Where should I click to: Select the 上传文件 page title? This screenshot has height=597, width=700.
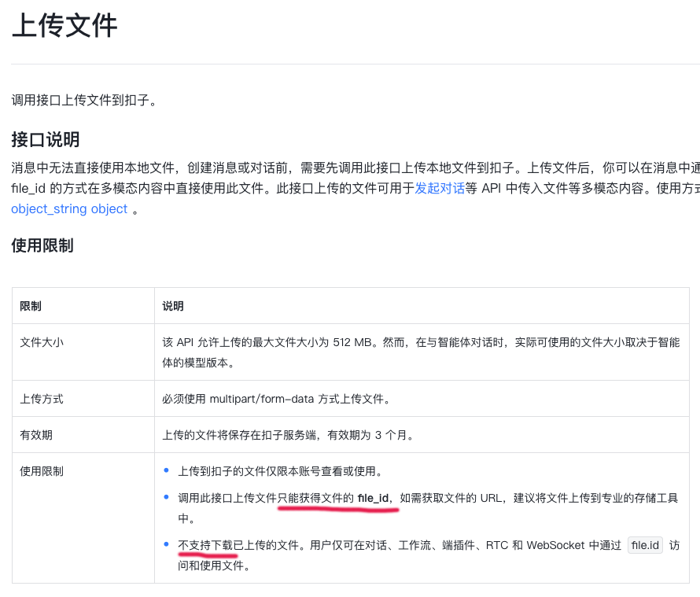(63, 26)
